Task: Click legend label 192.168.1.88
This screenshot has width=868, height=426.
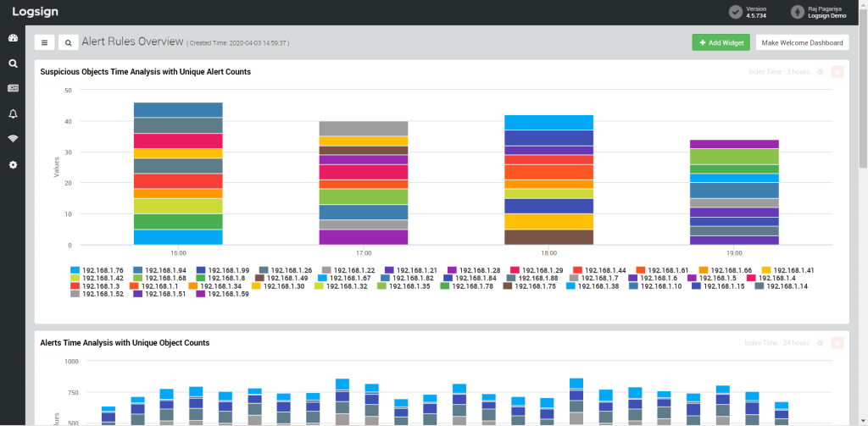Action: tap(540, 279)
